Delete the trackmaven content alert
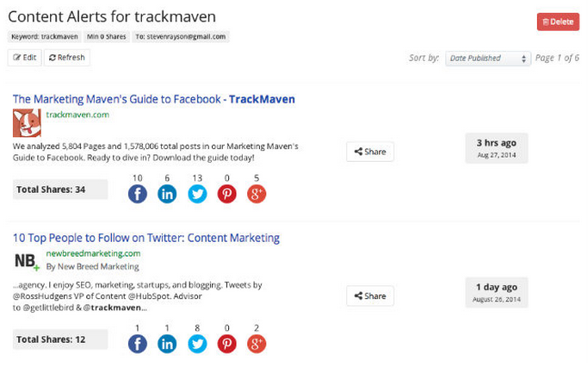 [558, 22]
